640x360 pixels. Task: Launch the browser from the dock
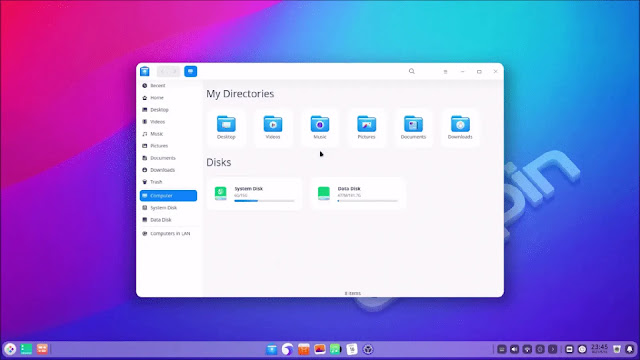287,349
